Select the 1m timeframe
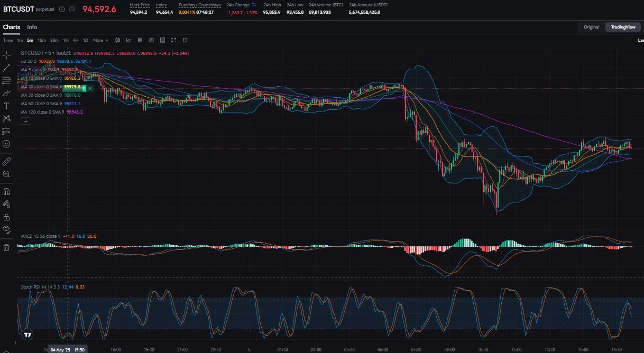 (20, 40)
